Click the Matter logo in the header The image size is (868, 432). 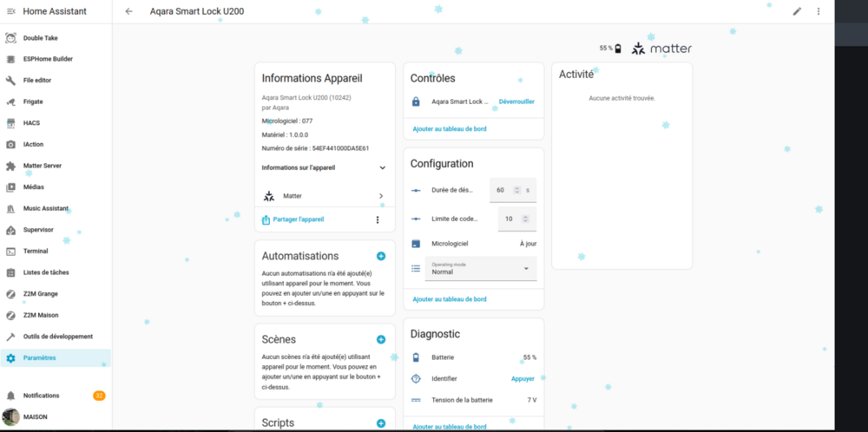pos(661,49)
